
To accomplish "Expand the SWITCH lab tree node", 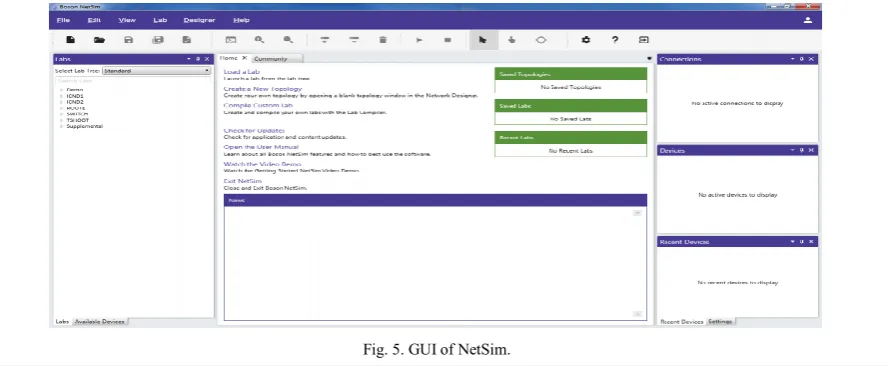I will (61, 114).
